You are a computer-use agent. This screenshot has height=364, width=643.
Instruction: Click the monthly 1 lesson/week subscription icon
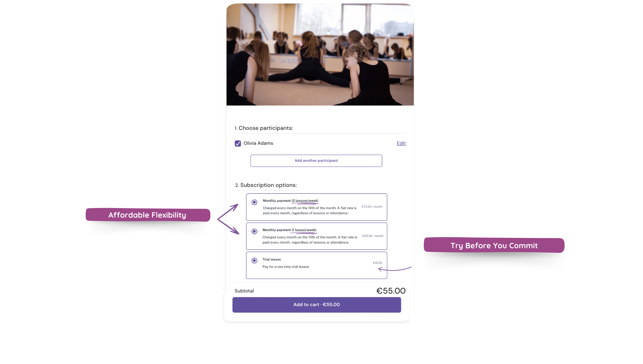point(254,231)
